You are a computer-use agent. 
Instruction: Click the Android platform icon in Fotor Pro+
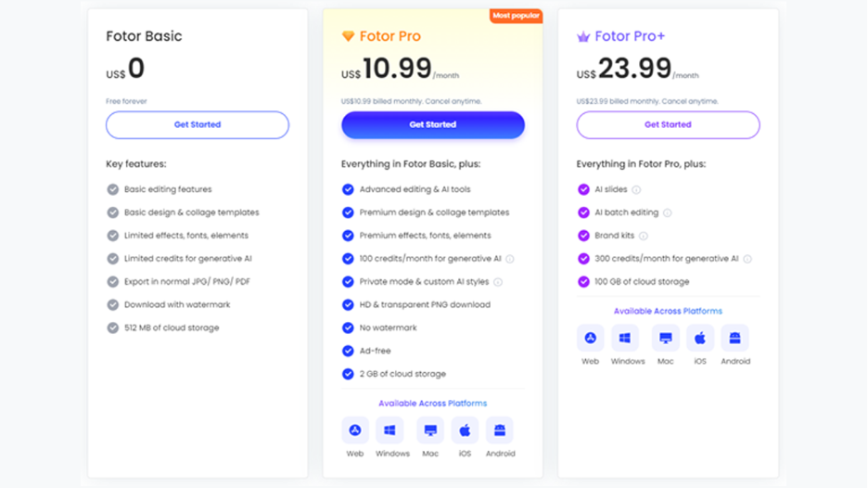pos(735,338)
